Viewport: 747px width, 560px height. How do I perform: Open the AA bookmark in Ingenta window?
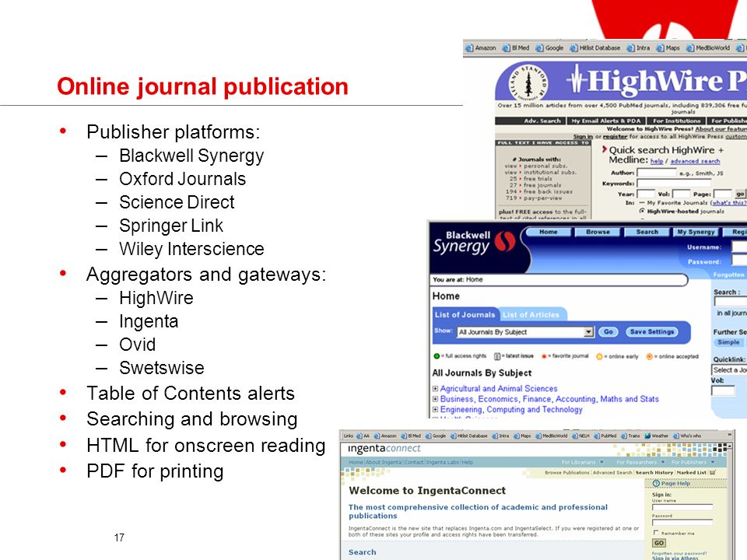pos(363,436)
